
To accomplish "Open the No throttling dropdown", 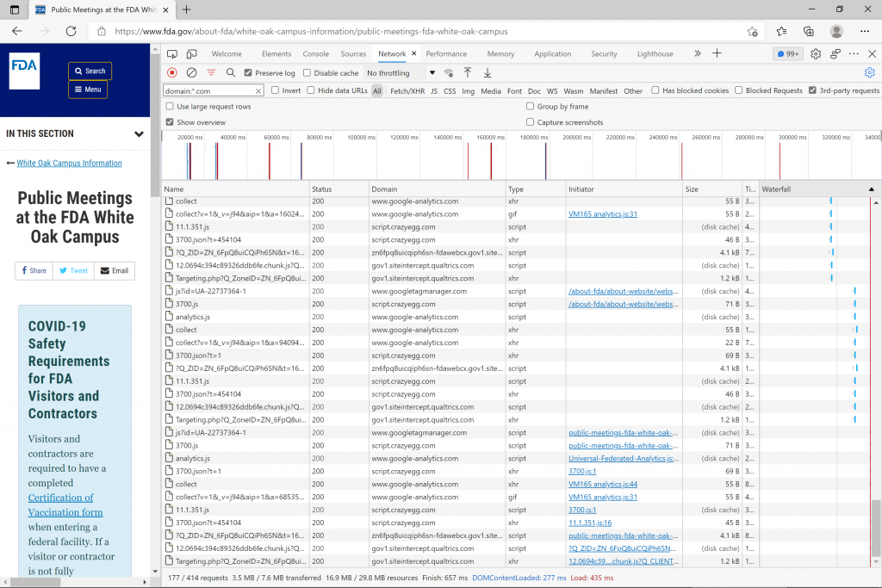I will 401,73.
